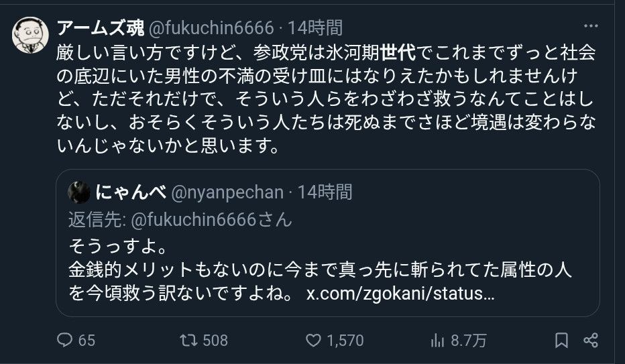
Task: Open the x.com/zgokani/status link
Action: (400, 294)
